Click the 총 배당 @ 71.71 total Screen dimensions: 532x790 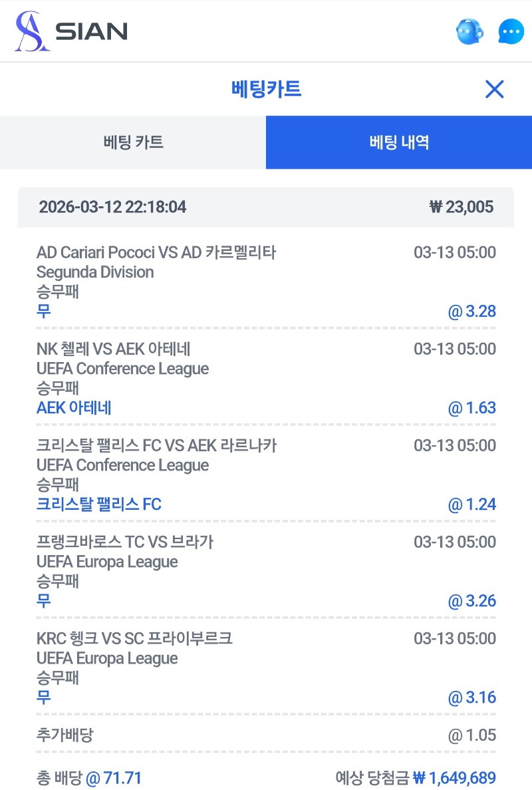(x=89, y=777)
